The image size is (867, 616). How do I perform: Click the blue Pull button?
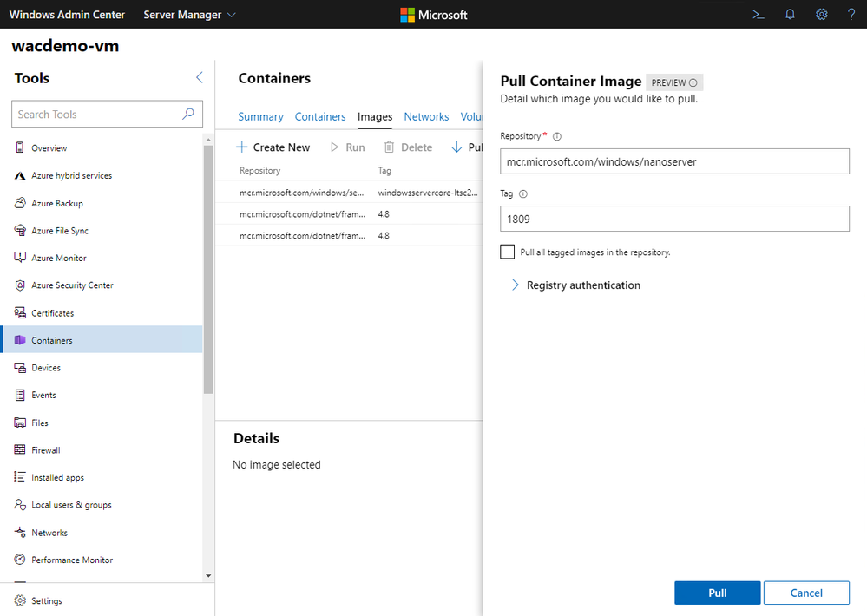pyautogui.click(x=717, y=593)
